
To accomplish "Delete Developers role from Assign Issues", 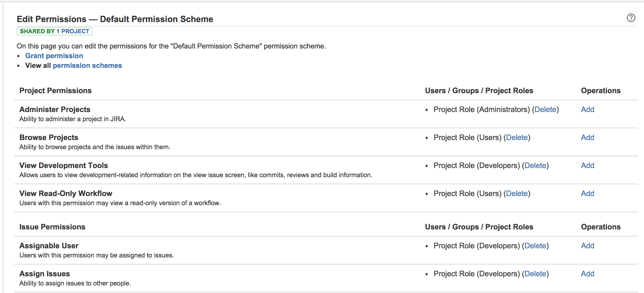I will click(535, 274).
